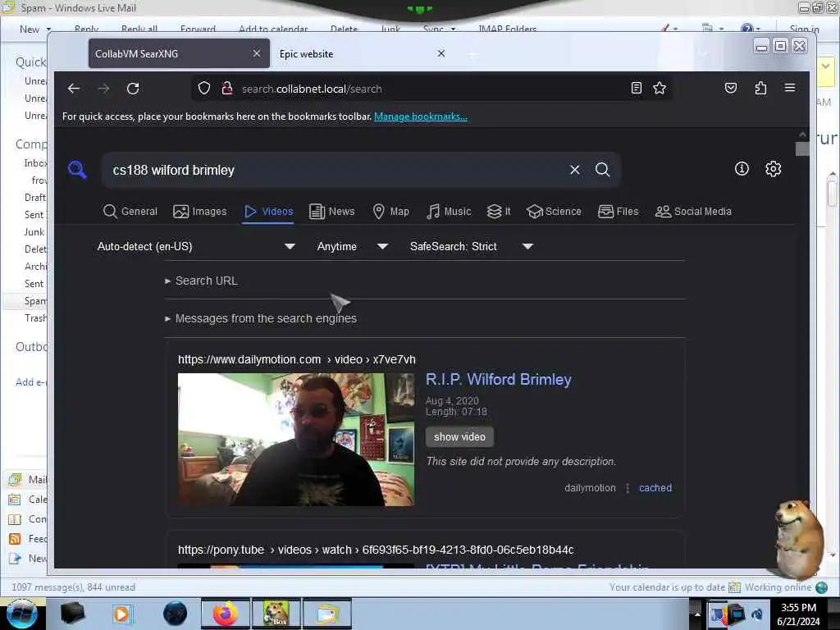Open the cached link for dailymotion result
Screen dimensions: 840x630
(655, 487)
